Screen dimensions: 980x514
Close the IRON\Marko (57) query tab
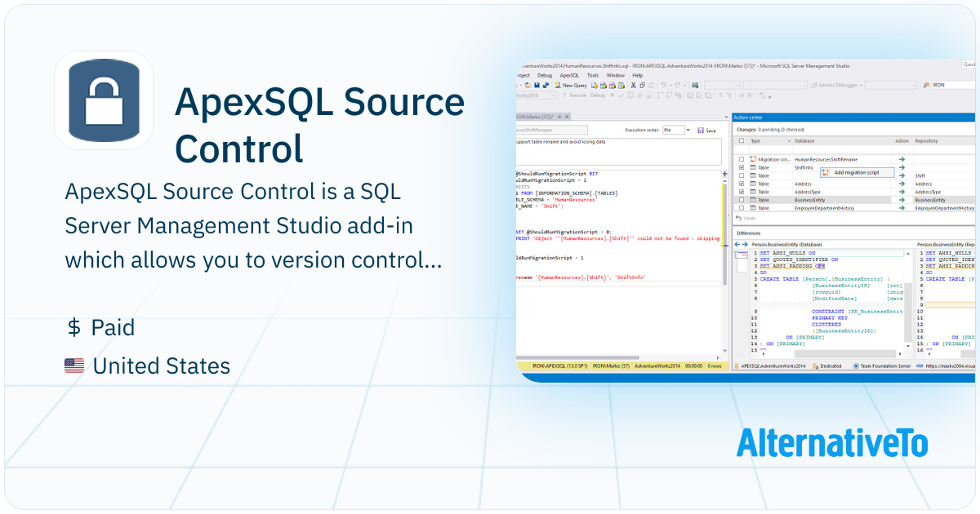(567, 117)
